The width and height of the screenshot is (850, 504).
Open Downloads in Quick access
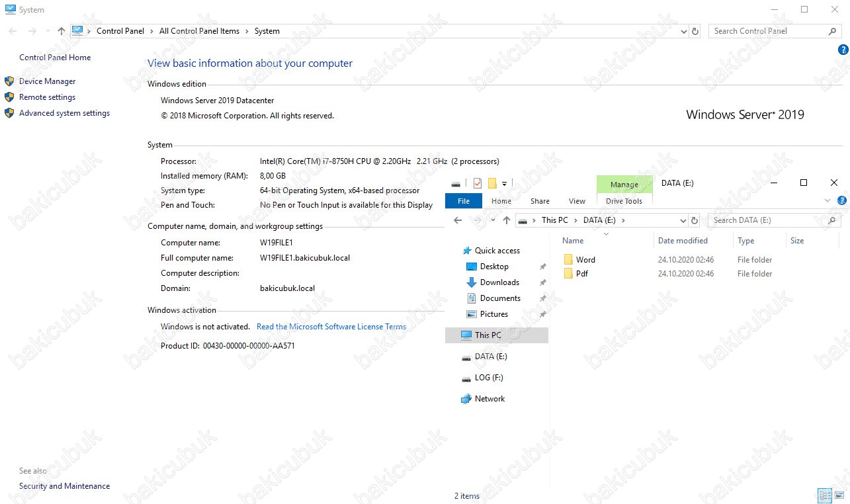click(499, 282)
